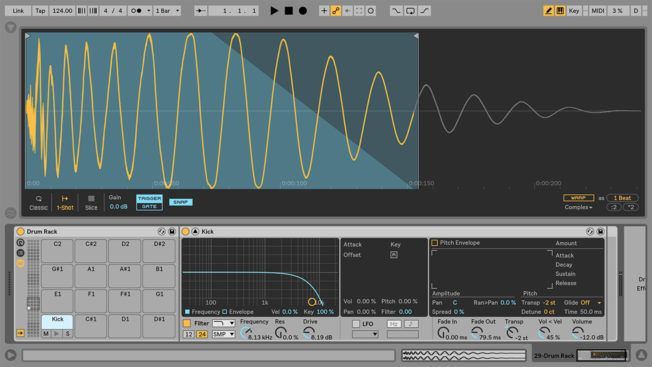Tap tempo with the Tap button

click(40, 11)
